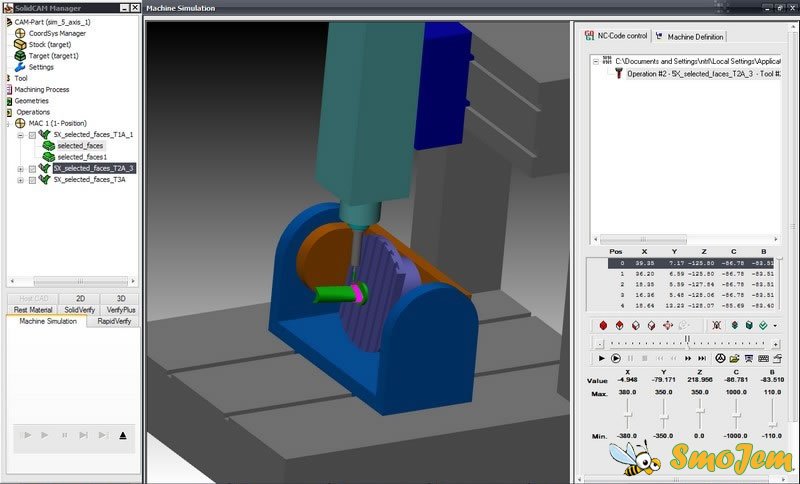Screen dimensions: 800x484
Task: Click the circled play (step play) button
Action: [x=616, y=359]
